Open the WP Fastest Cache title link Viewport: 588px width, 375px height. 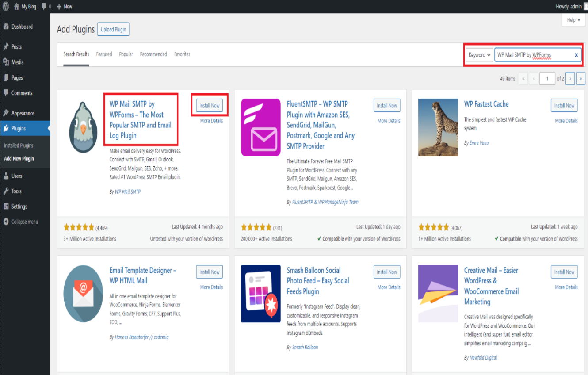click(486, 104)
